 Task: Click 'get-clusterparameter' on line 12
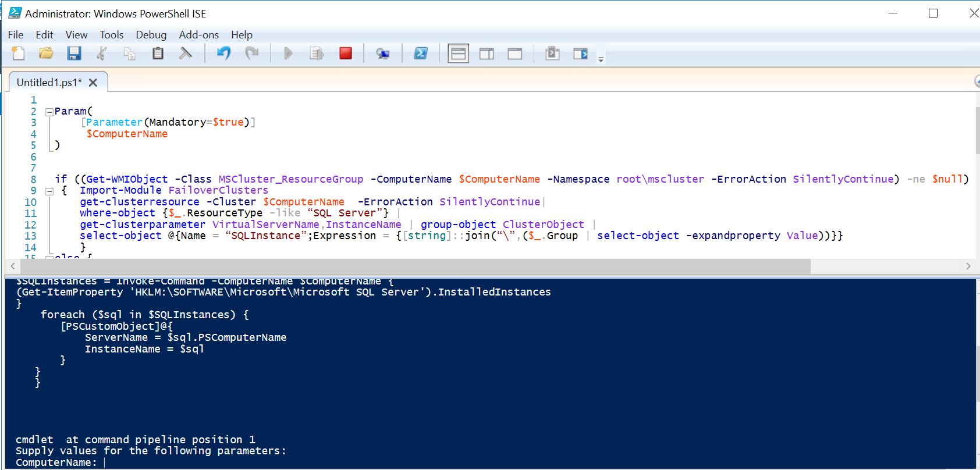tap(143, 225)
